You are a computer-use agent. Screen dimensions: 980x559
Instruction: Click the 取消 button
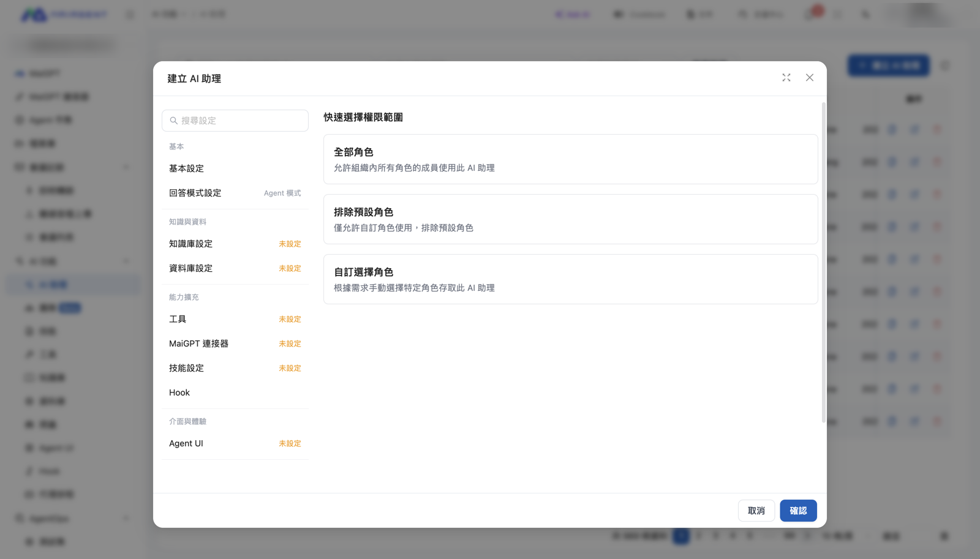756,511
